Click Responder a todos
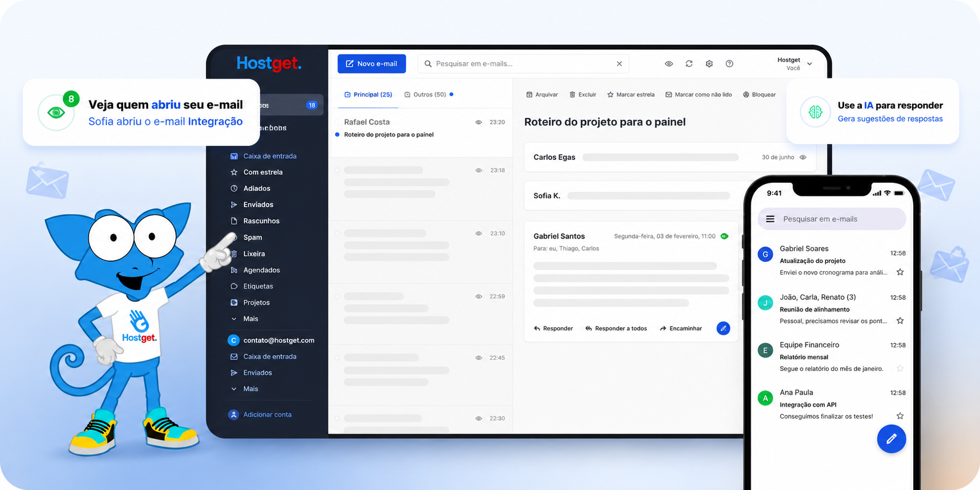Image resolution: width=980 pixels, height=490 pixels. (x=616, y=328)
